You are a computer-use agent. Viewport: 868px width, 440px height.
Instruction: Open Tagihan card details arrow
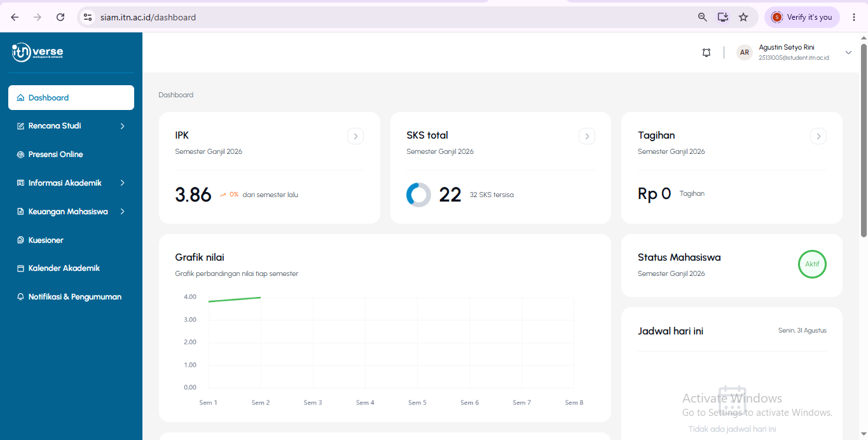[x=818, y=136]
